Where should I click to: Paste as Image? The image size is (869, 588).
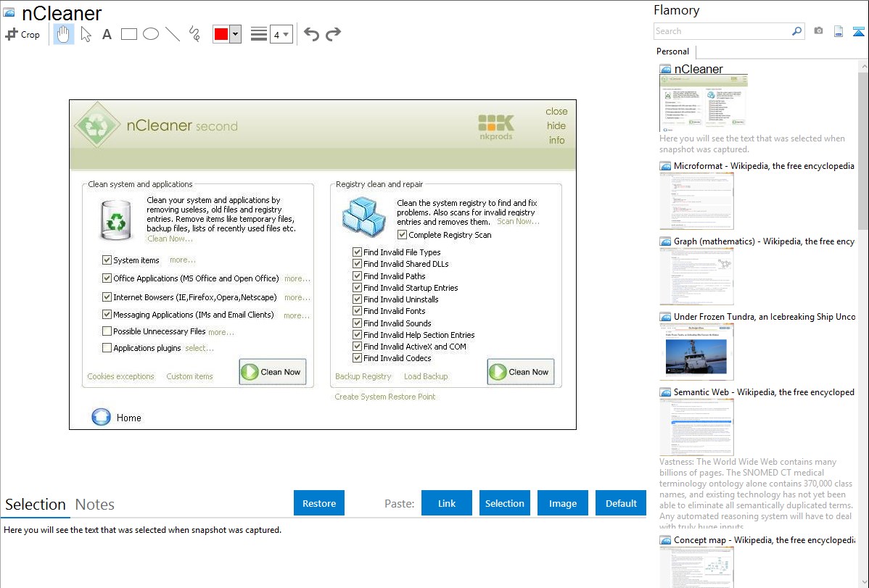pyautogui.click(x=563, y=503)
